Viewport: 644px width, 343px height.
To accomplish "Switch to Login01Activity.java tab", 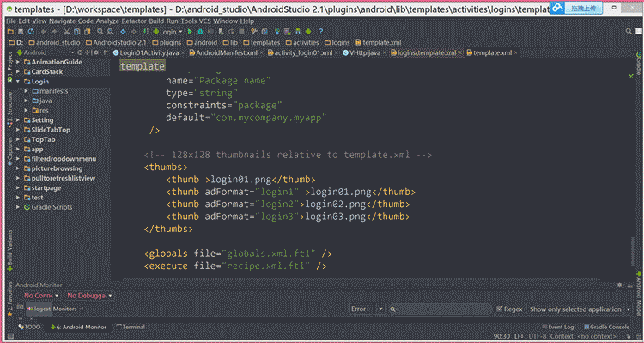I will click(149, 52).
